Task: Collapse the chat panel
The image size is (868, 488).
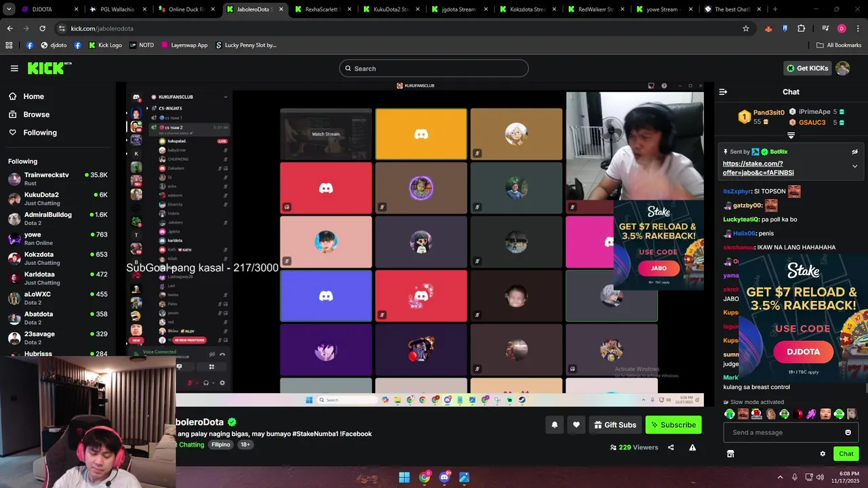Action: [x=723, y=91]
